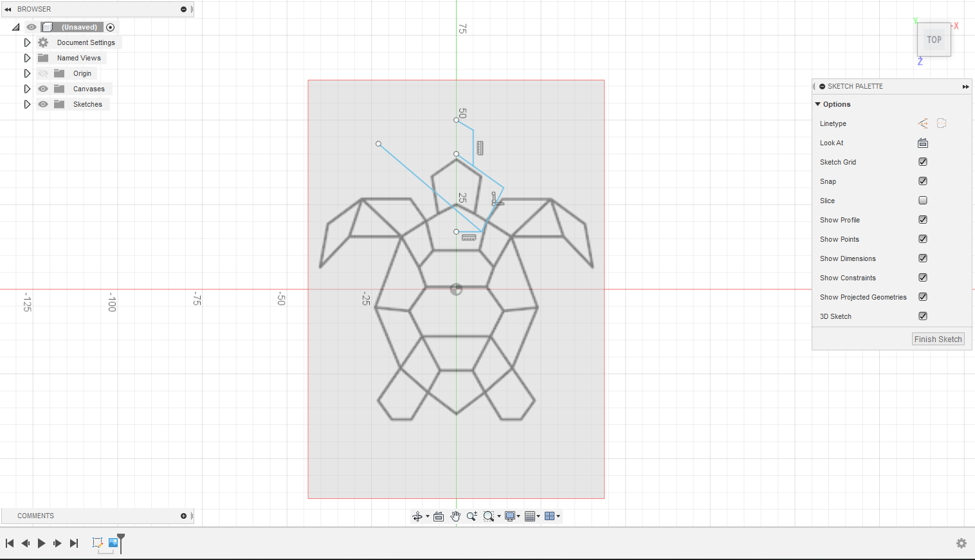Click TOP on the ViewCube

[x=934, y=39]
